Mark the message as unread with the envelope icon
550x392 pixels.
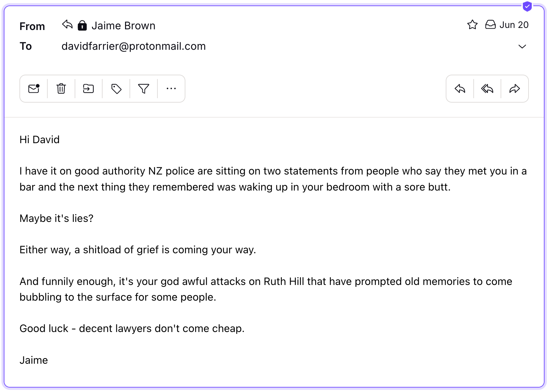[34, 89]
